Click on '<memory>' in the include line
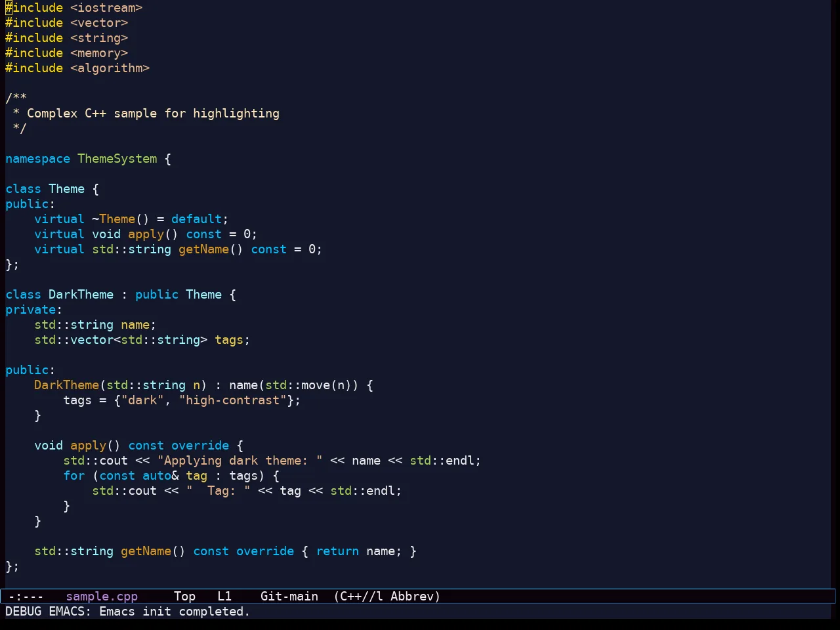 click(x=99, y=53)
